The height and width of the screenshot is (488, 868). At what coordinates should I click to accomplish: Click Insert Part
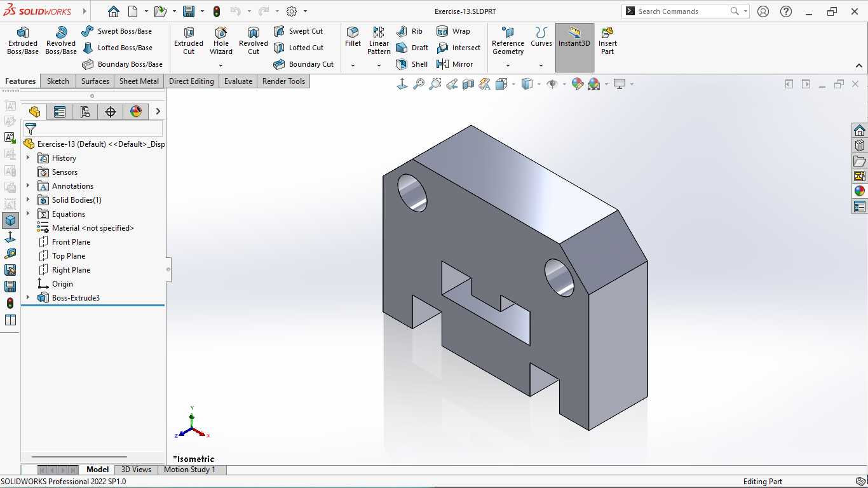point(607,41)
